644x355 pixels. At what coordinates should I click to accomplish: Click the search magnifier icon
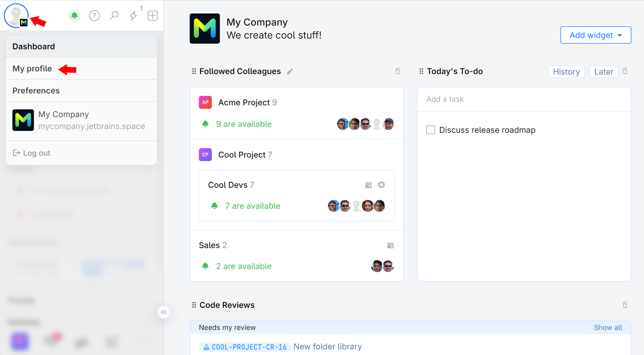[x=114, y=16]
